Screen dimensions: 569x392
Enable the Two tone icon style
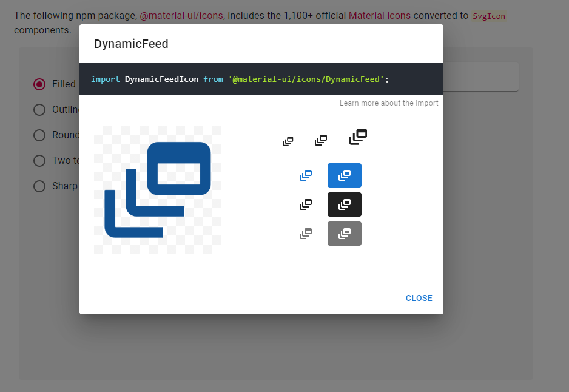(39, 161)
